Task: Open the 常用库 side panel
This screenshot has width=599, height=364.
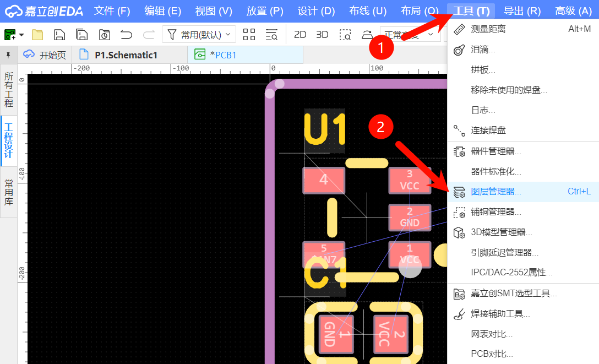Action: (8, 192)
